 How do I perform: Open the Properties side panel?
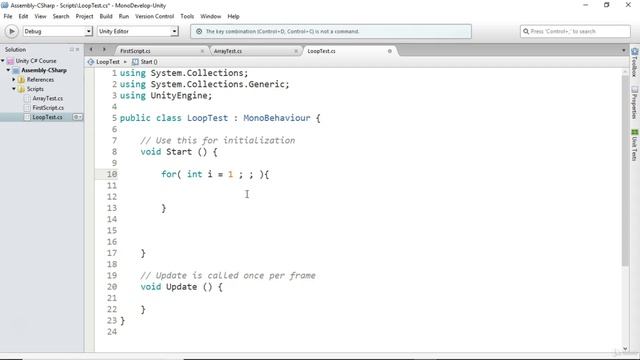(x=634, y=102)
